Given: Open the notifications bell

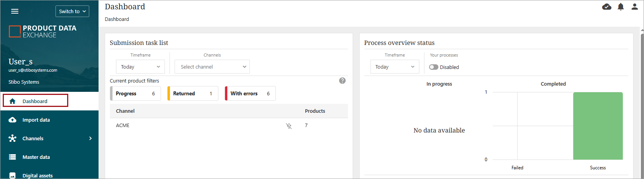Looking at the screenshot, I should pyautogui.click(x=621, y=7).
